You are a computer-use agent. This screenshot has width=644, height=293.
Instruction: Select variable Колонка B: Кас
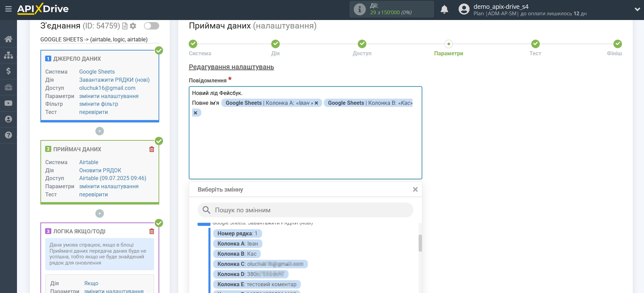point(237,254)
